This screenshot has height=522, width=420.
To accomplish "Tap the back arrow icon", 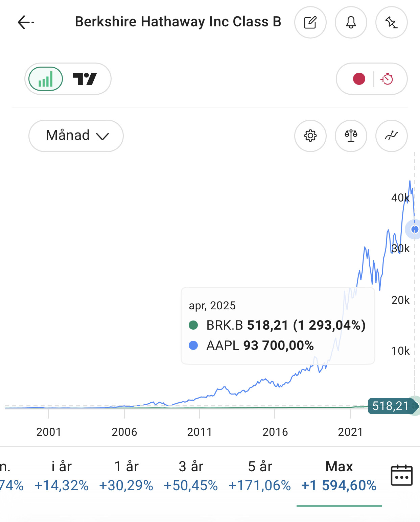I will 25,22.
